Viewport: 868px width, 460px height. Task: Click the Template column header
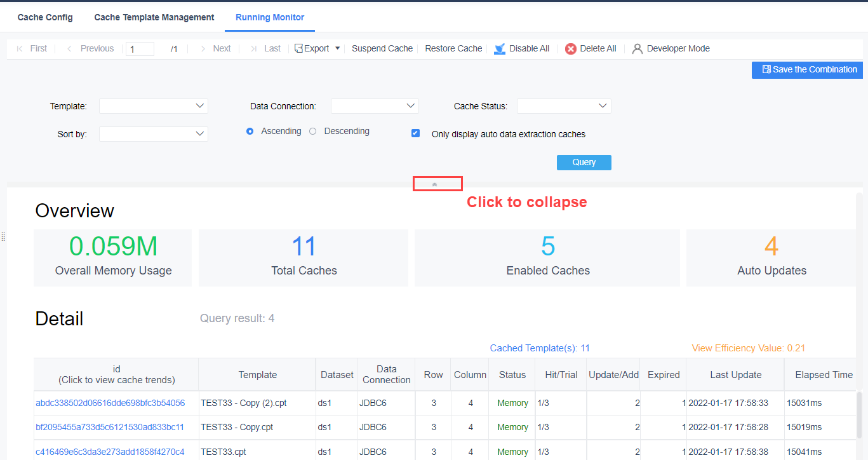tap(257, 375)
